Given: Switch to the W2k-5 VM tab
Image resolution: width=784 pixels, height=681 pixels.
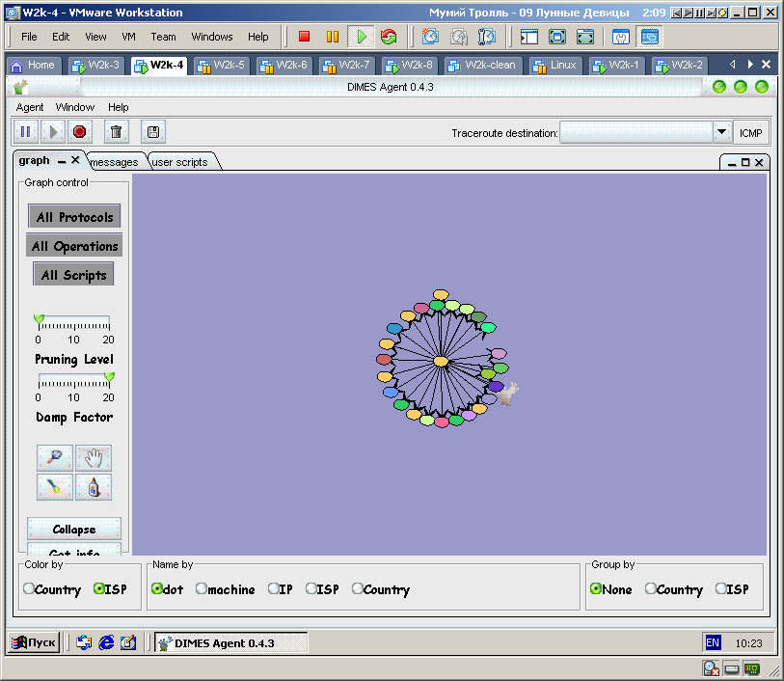Looking at the screenshot, I should tap(221, 65).
